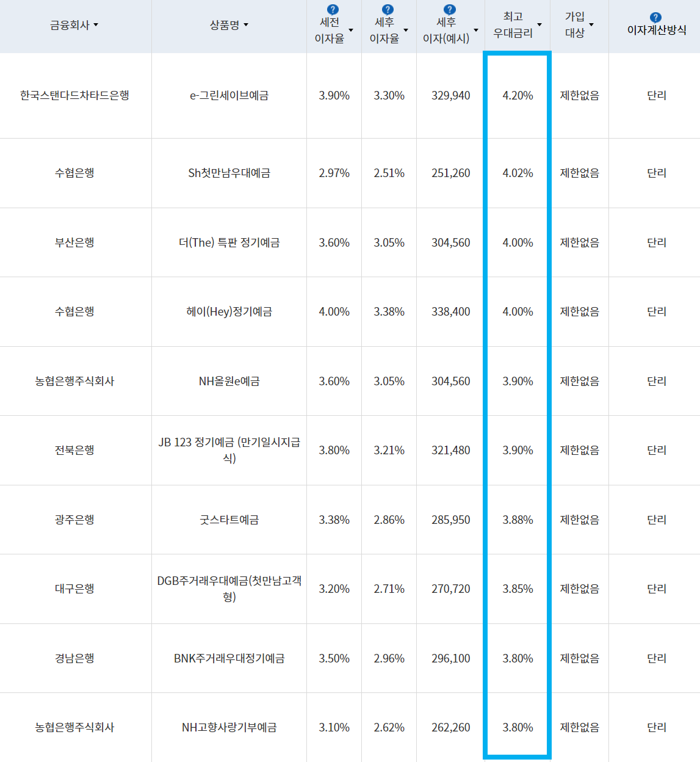
Task: Sort by 최고 우대금리 dropdown arrow
Action: click(539, 25)
